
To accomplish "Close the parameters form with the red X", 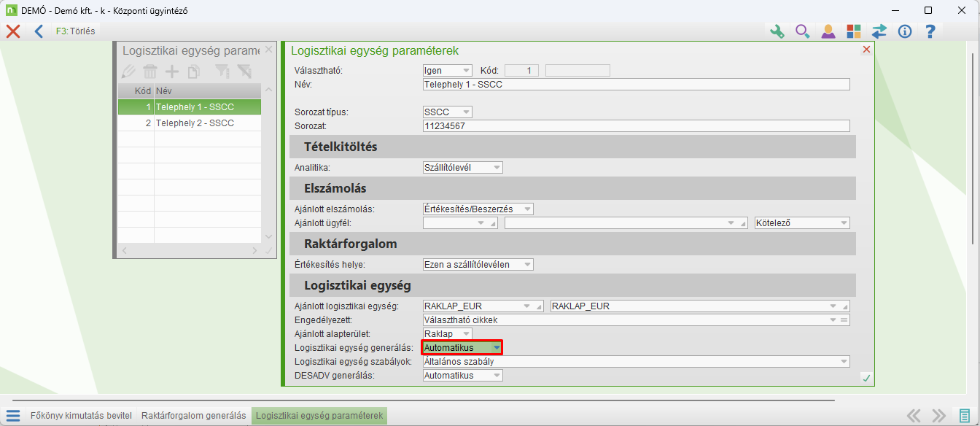I will (866, 50).
